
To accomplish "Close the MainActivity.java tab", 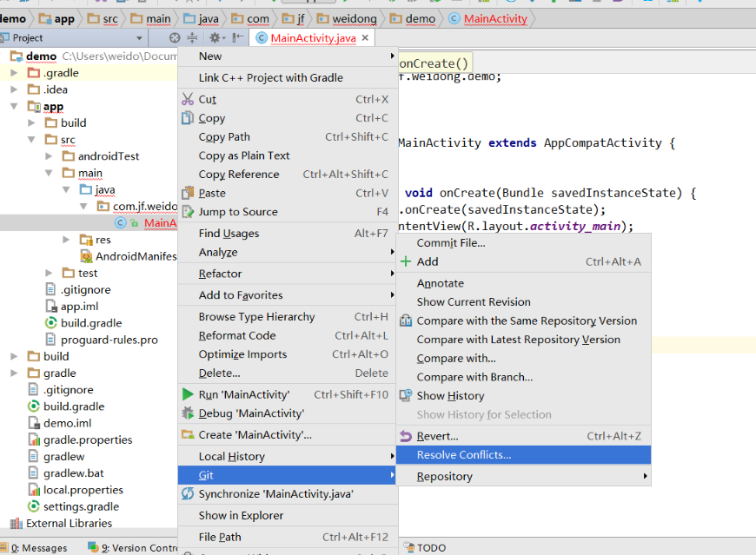I will click(x=366, y=37).
